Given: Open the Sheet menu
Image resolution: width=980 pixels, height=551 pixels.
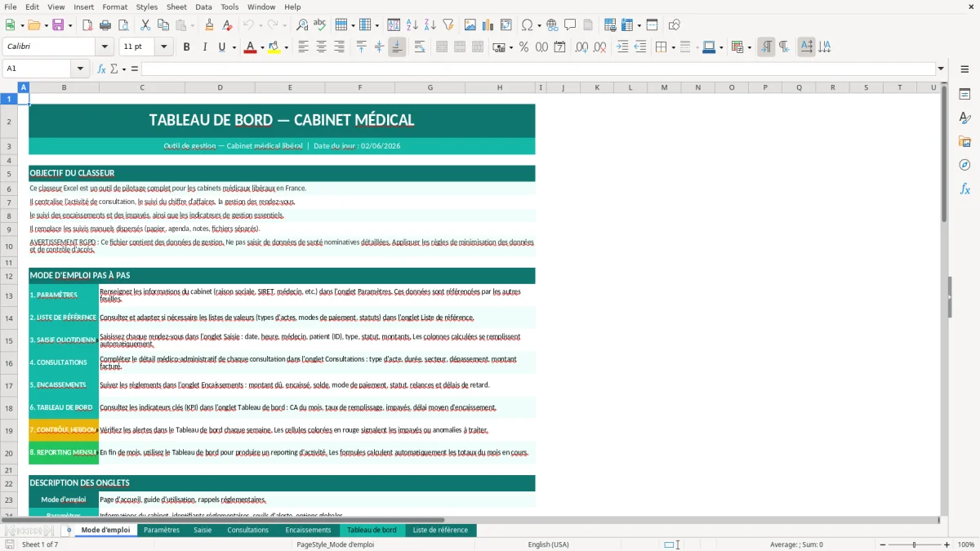Looking at the screenshot, I should [176, 7].
